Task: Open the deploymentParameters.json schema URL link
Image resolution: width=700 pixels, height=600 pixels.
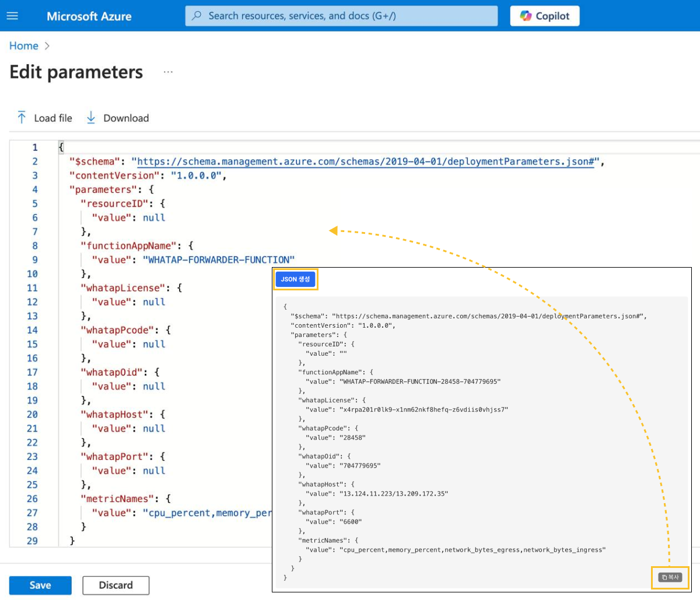Action: 365,162
